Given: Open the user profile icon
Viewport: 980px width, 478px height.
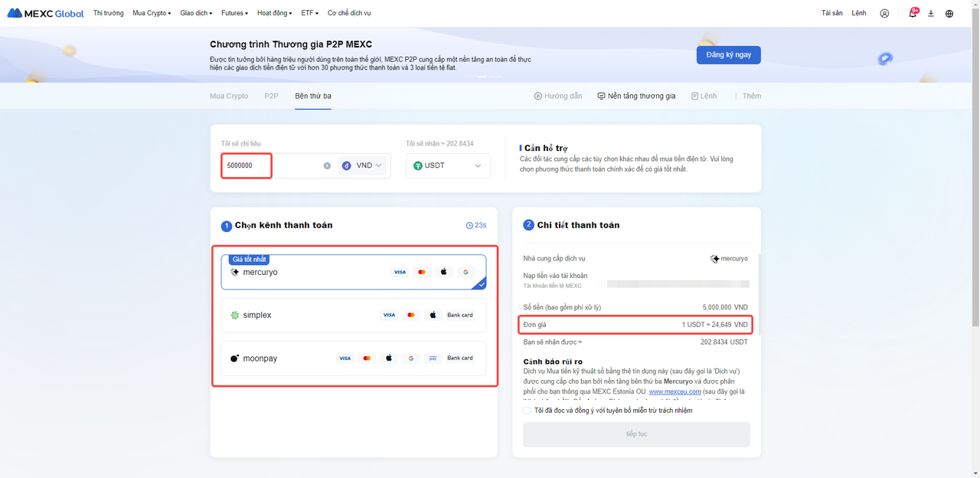Looking at the screenshot, I should coord(884,13).
